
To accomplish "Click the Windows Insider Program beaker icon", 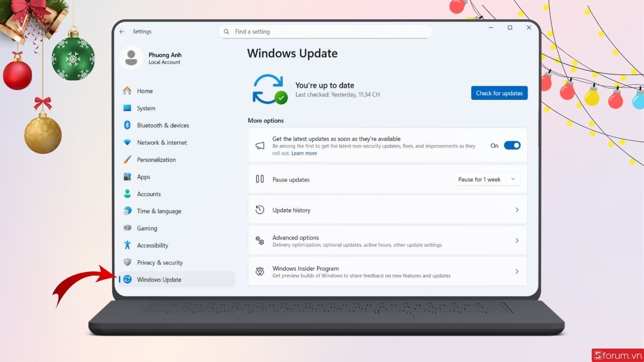I will 260,271.
